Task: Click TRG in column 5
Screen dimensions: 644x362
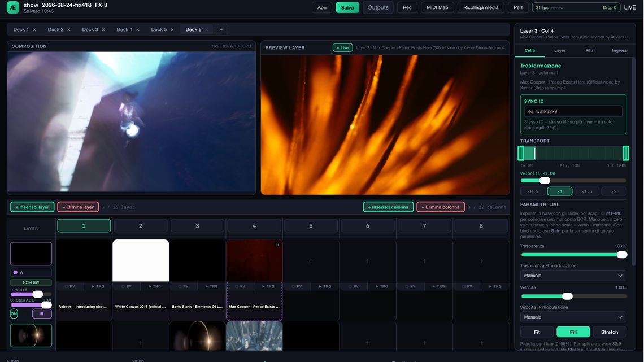Action: (325, 286)
